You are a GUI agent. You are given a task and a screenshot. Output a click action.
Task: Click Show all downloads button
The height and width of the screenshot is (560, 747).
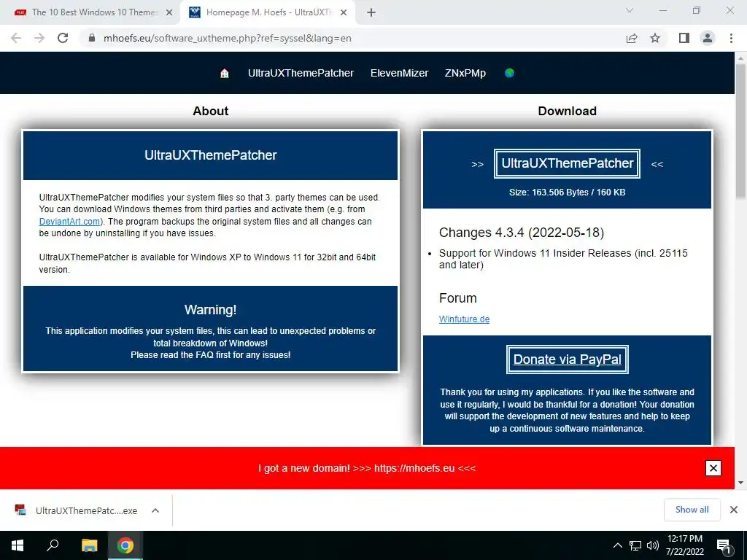point(692,510)
